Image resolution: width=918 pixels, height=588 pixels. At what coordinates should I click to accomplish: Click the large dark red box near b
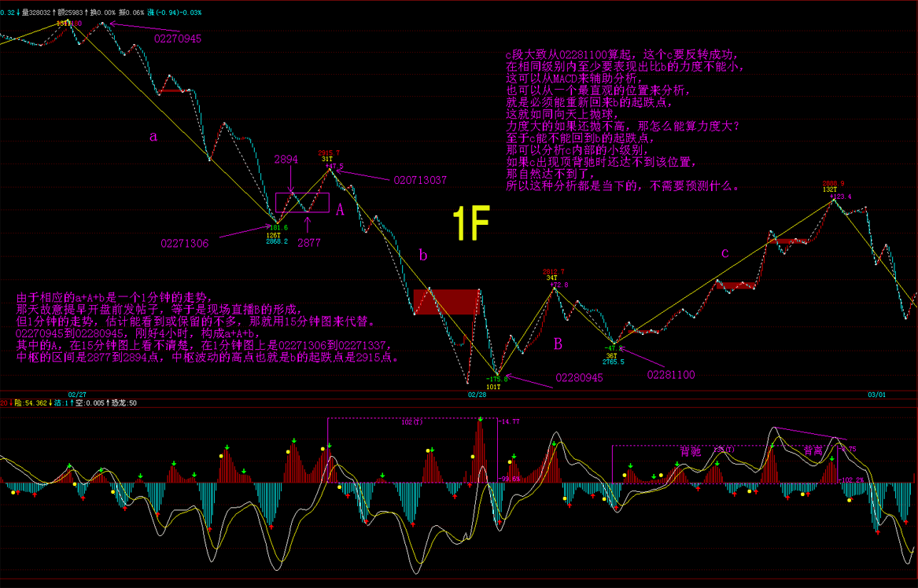coord(446,302)
